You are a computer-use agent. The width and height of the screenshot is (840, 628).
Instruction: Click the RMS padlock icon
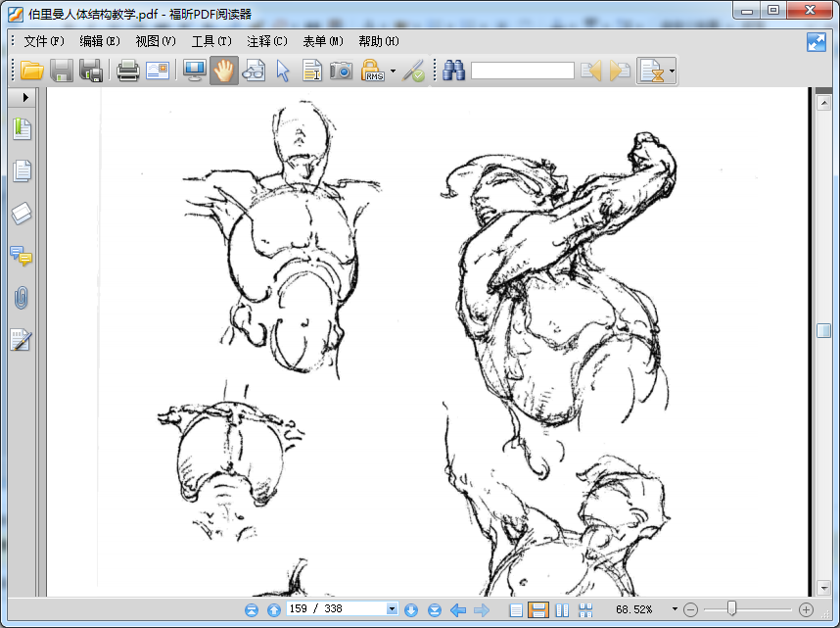coord(373,71)
